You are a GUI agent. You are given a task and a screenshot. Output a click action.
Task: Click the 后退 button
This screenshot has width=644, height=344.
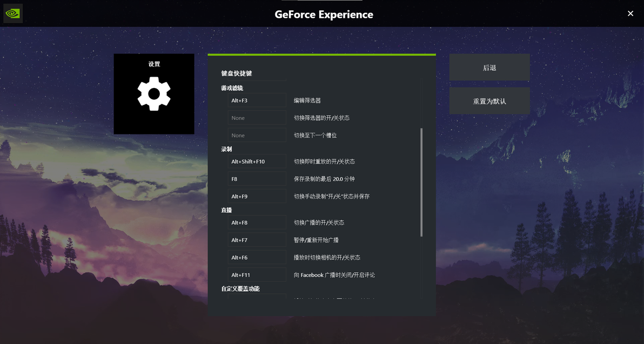click(x=489, y=68)
